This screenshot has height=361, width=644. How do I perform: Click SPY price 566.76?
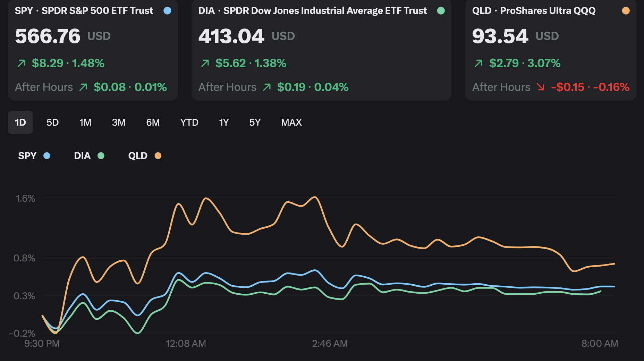tap(48, 36)
